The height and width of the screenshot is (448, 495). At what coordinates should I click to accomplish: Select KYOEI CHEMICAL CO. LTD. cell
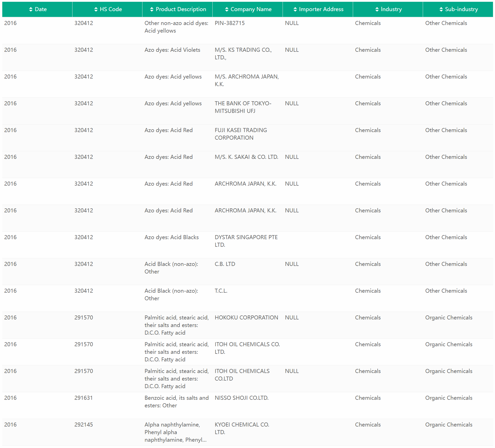click(x=247, y=432)
